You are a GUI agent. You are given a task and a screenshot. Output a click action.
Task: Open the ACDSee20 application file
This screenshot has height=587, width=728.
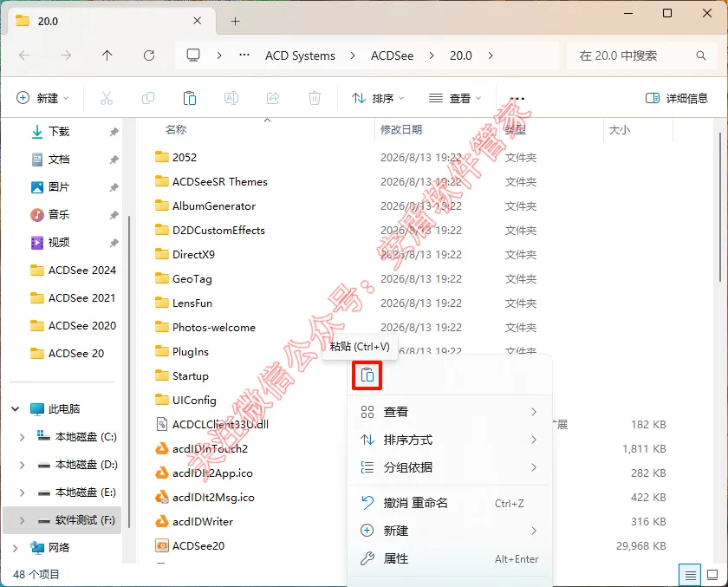tap(198, 545)
